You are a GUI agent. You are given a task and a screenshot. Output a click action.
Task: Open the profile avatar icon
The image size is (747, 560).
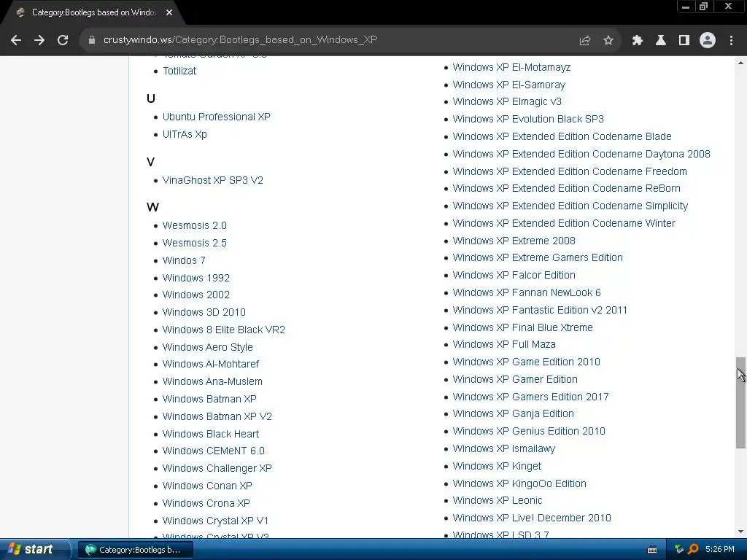(x=708, y=41)
